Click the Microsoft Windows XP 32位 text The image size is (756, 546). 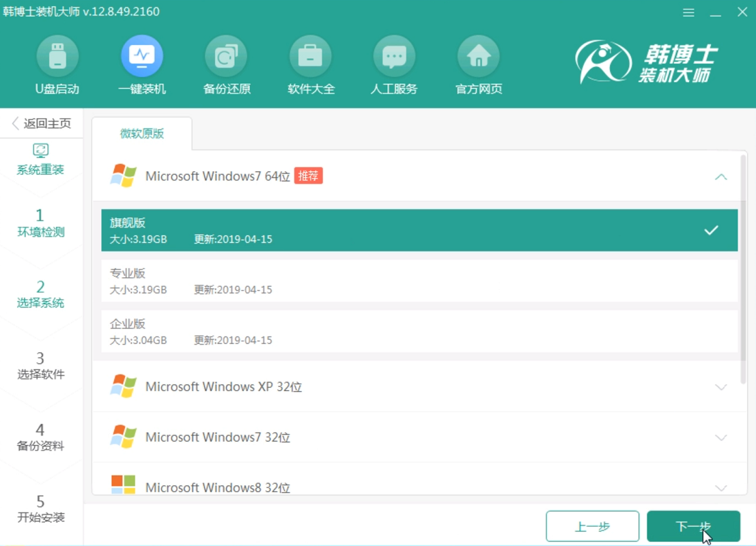pos(224,387)
